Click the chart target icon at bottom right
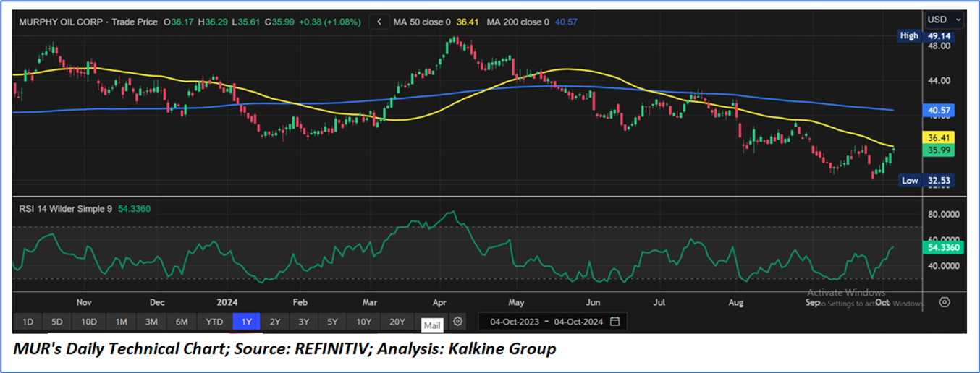The width and height of the screenshot is (980, 373). [x=945, y=302]
